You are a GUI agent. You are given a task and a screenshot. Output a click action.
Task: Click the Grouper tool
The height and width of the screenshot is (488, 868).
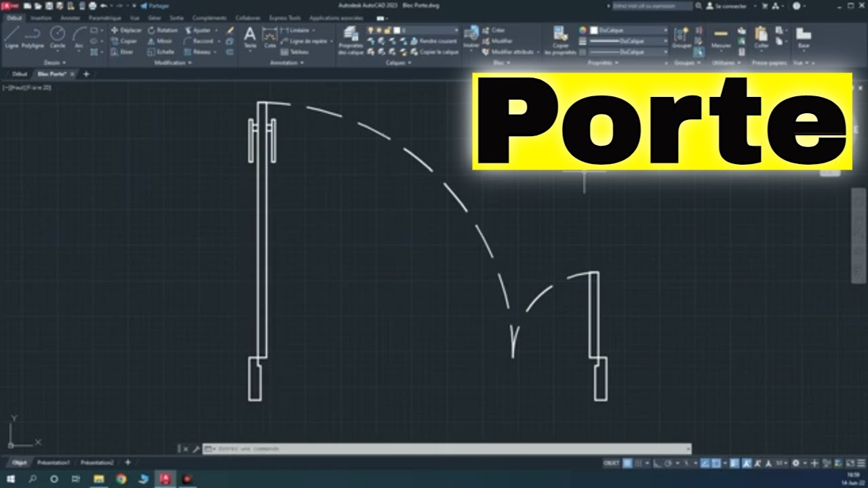tap(682, 37)
